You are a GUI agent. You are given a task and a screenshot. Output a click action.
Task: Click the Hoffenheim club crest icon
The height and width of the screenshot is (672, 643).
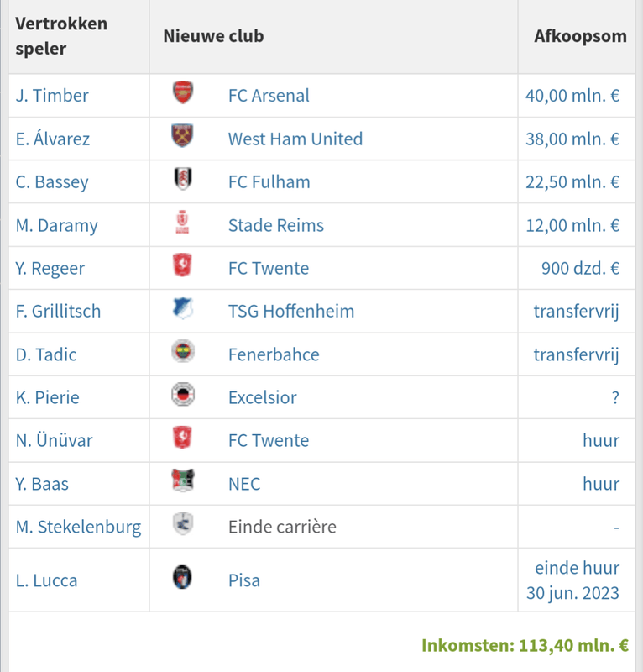[x=182, y=309]
